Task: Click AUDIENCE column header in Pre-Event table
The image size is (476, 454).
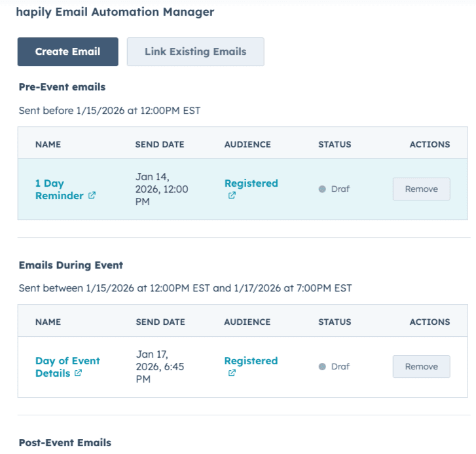Action: (247, 144)
